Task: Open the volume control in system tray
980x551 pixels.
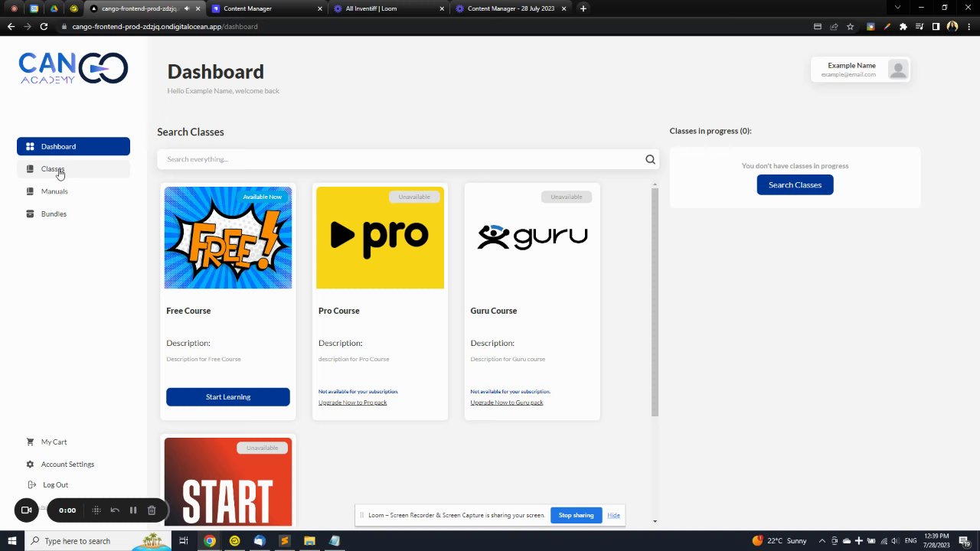Action: coord(894,541)
